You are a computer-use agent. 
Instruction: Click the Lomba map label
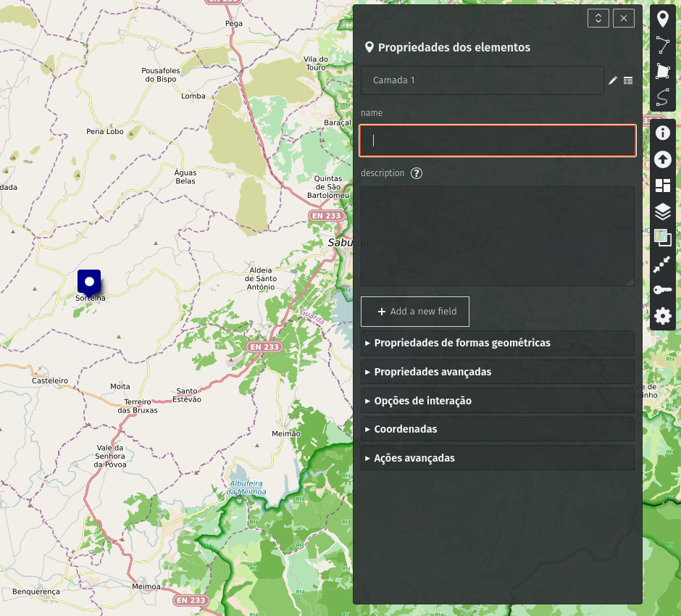[x=193, y=96]
